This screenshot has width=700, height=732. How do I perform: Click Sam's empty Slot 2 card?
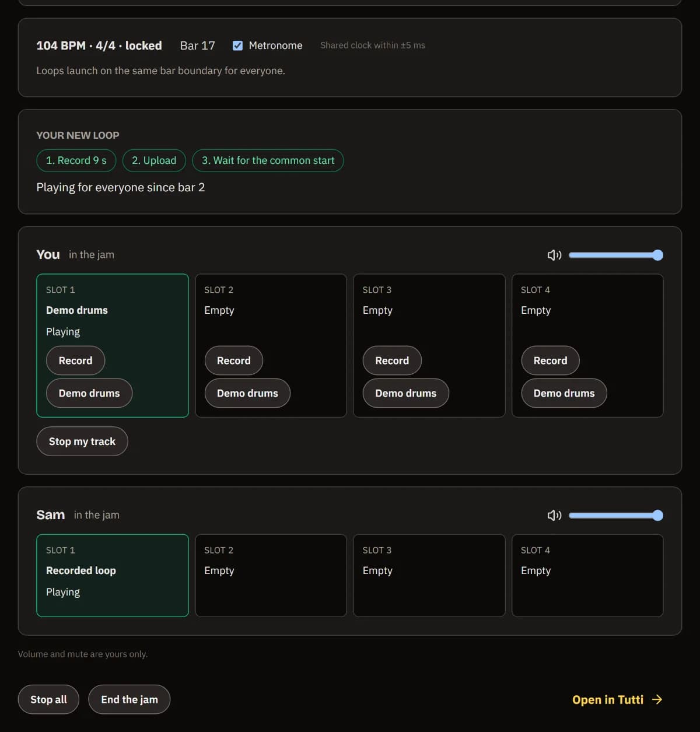271,575
